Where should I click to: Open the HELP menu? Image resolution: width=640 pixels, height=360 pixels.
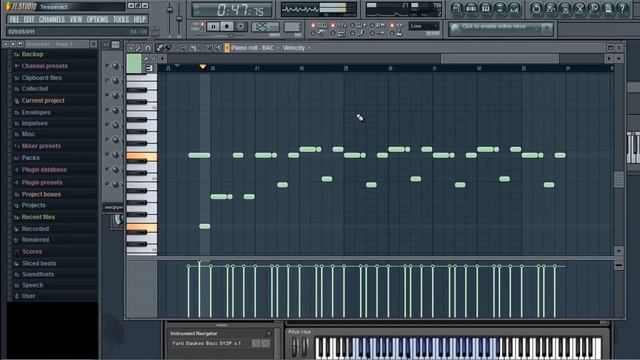point(140,20)
